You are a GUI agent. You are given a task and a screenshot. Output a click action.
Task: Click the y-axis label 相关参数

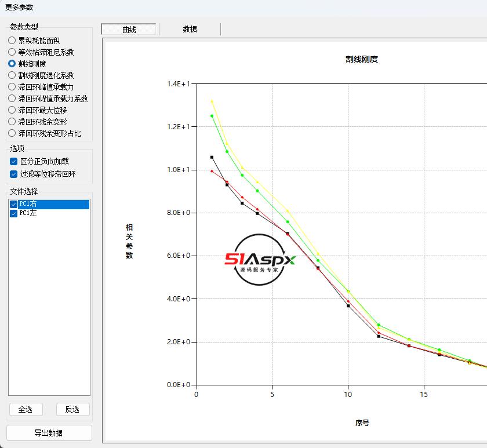tap(129, 241)
